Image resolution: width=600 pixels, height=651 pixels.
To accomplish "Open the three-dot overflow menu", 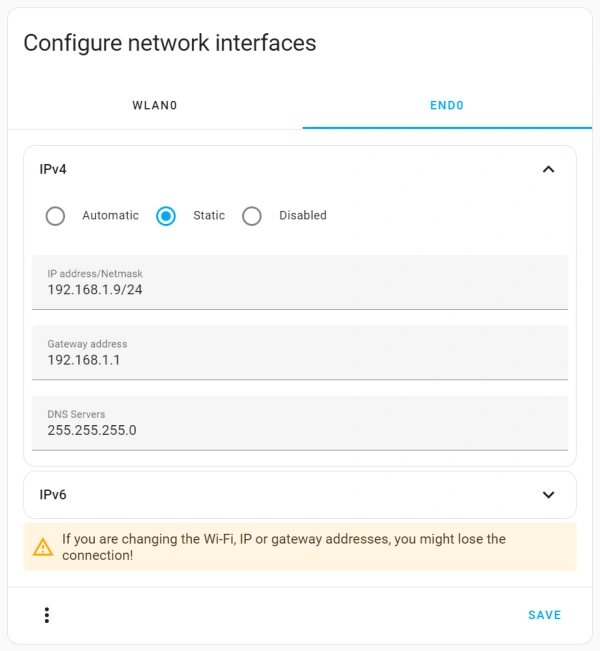I will click(47, 615).
